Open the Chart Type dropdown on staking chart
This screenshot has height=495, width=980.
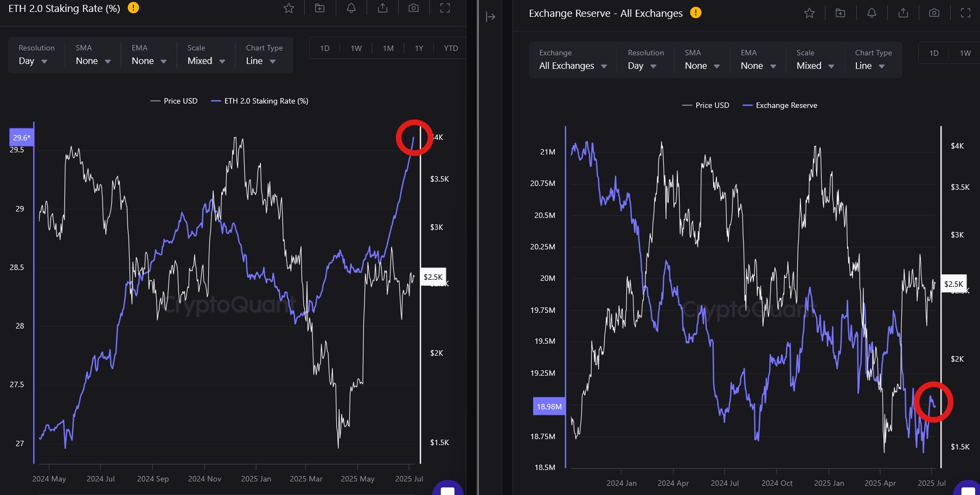coord(261,61)
